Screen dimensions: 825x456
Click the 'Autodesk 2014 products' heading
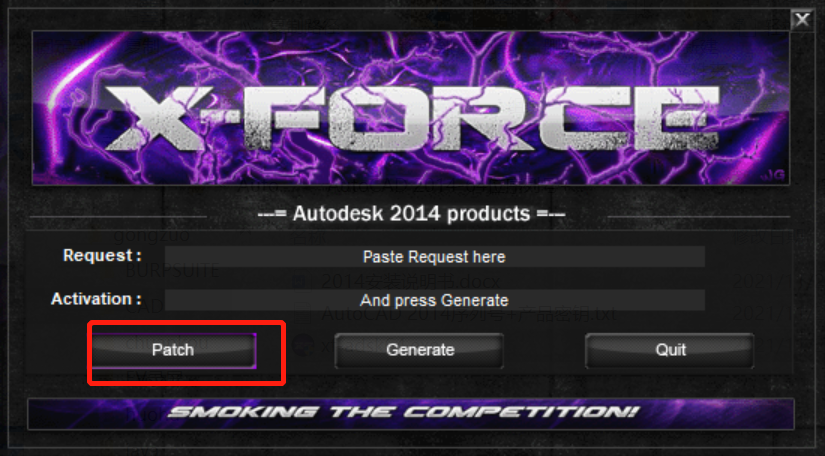click(411, 214)
